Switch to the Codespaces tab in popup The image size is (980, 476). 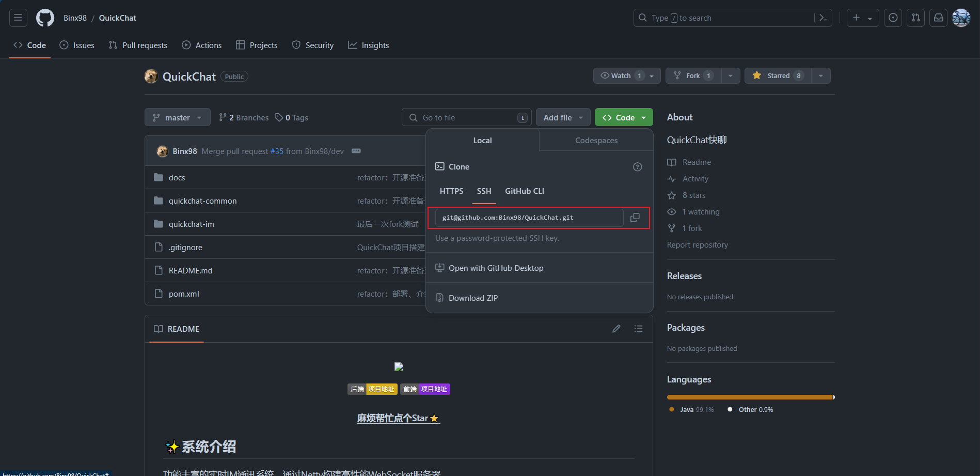pos(596,140)
